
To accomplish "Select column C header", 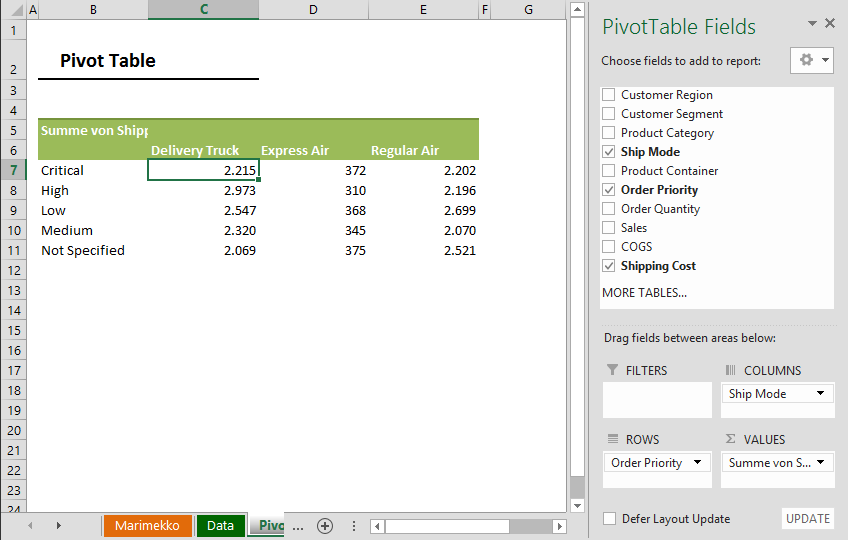I will pyautogui.click(x=203, y=10).
